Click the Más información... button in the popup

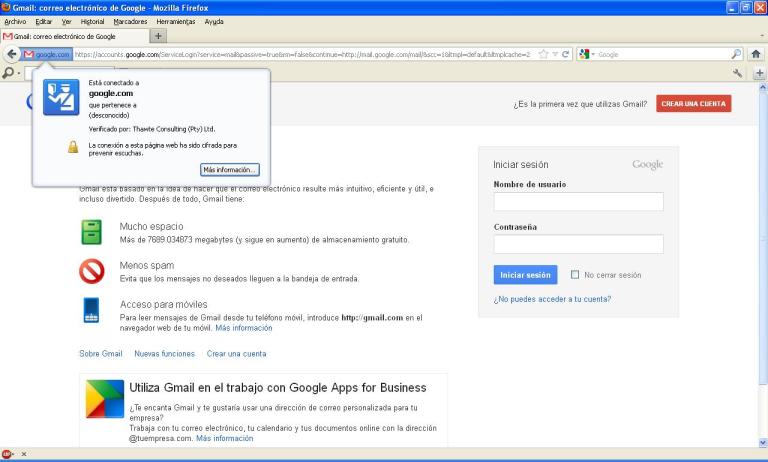pyautogui.click(x=230, y=170)
